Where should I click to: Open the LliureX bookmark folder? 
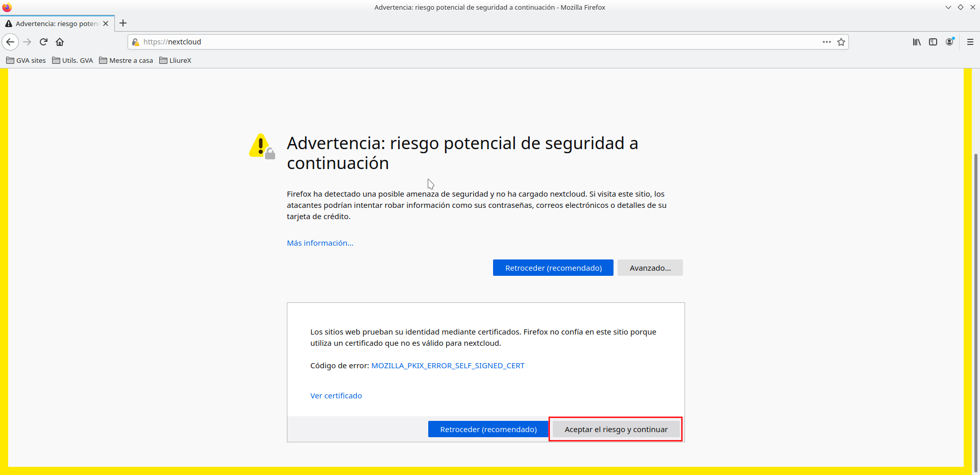pos(175,60)
